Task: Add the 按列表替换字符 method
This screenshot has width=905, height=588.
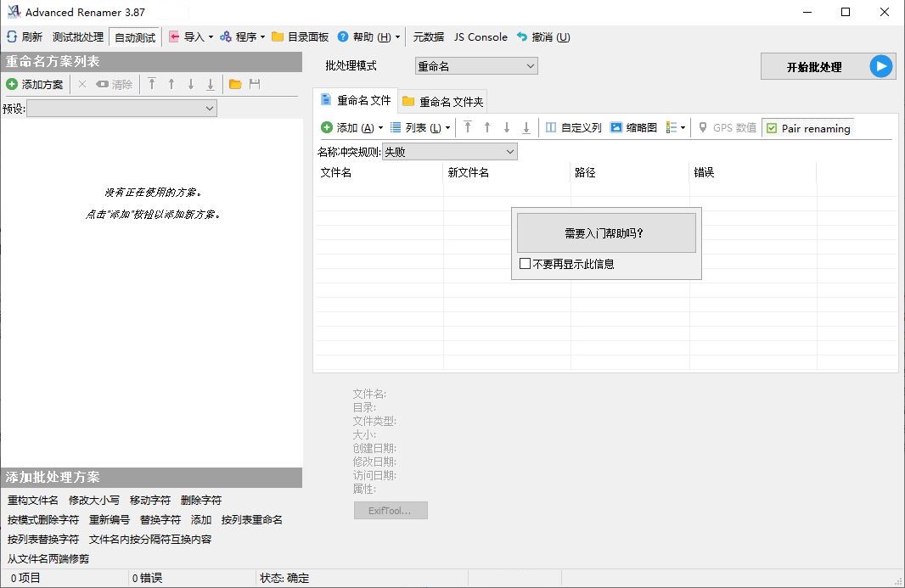Action: [43, 540]
